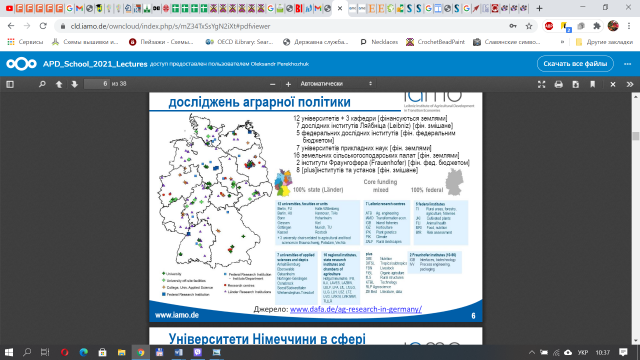This screenshot has width=640, height=360.
Task: Zoom in with the plus button
Action: (x=288, y=84)
